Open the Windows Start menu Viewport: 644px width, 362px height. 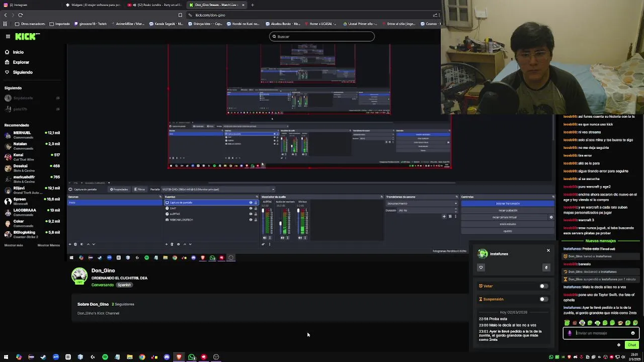6,357
